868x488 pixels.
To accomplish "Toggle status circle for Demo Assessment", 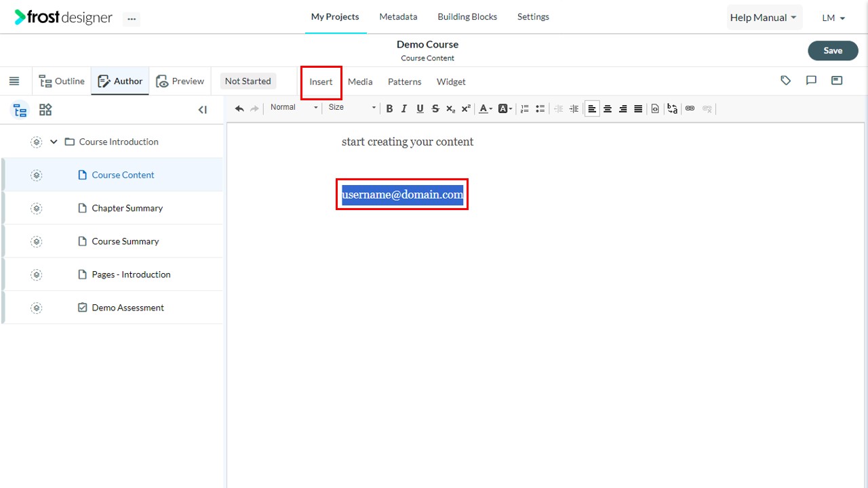I will pos(37,308).
